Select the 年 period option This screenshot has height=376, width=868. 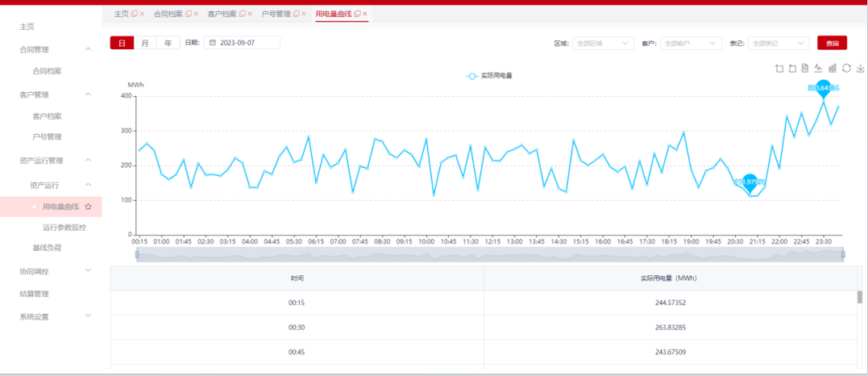point(168,44)
